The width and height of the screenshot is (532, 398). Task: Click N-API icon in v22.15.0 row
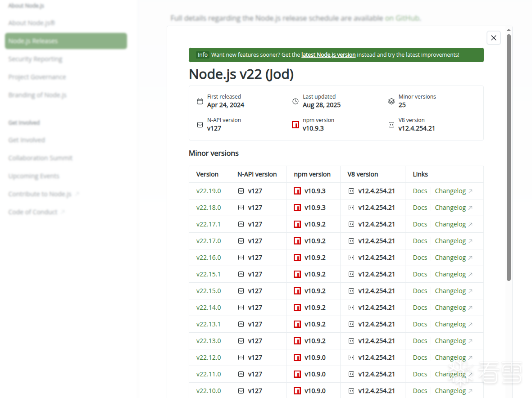[x=241, y=291]
